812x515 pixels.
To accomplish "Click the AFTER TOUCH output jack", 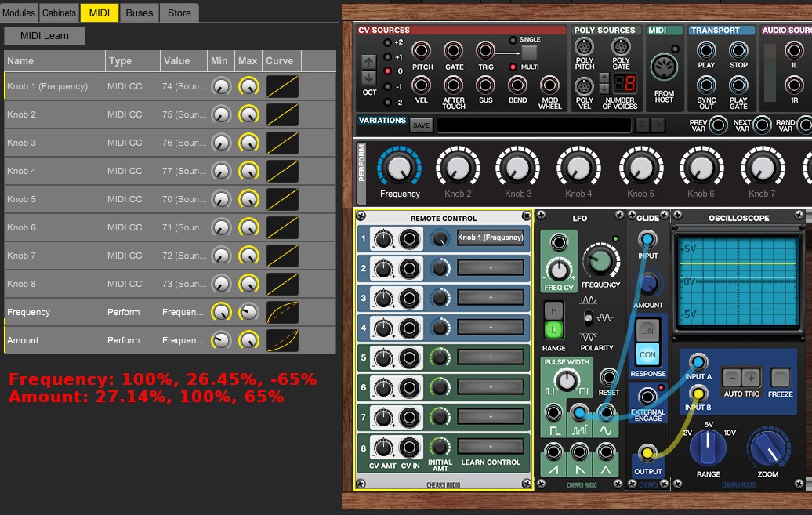I will click(x=454, y=85).
